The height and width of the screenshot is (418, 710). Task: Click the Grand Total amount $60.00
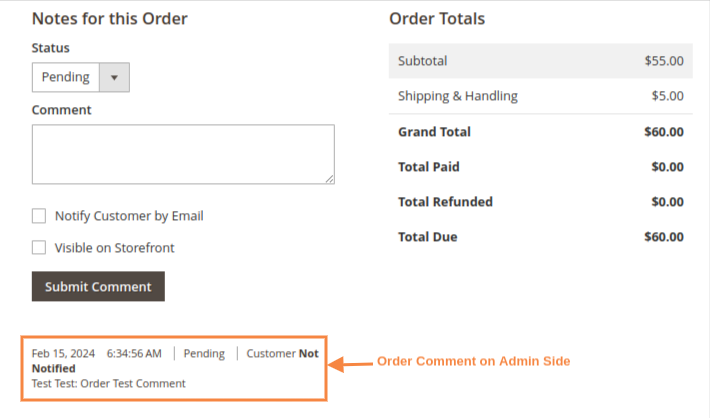click(664, 132)
